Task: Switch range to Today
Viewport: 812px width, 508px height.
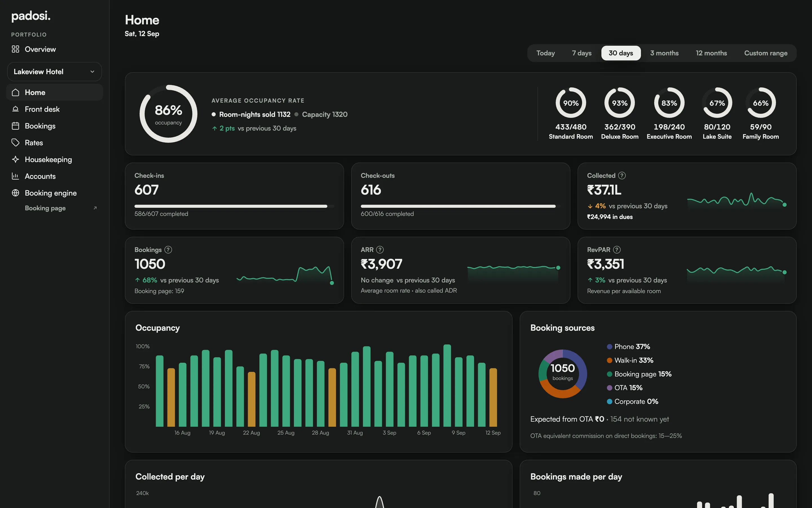Action: point(545,53)
